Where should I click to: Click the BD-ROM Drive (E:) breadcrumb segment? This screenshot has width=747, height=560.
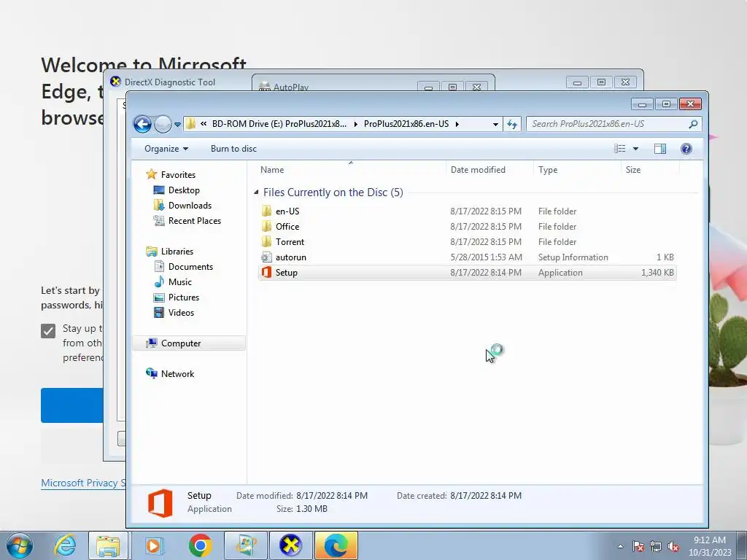[279, 124]
